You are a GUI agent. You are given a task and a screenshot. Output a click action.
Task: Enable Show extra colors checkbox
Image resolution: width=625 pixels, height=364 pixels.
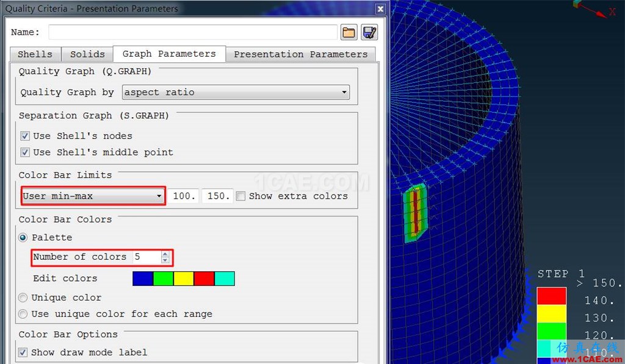click(240, 196)
